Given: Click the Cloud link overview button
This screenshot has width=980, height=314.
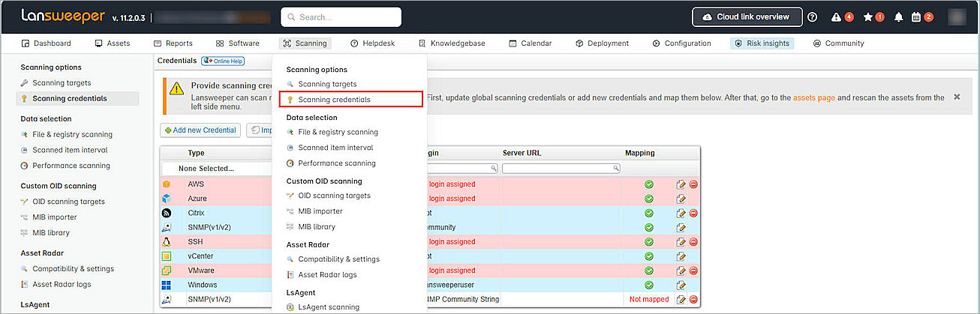Looking at the screenshot, I should pos(747,16).
